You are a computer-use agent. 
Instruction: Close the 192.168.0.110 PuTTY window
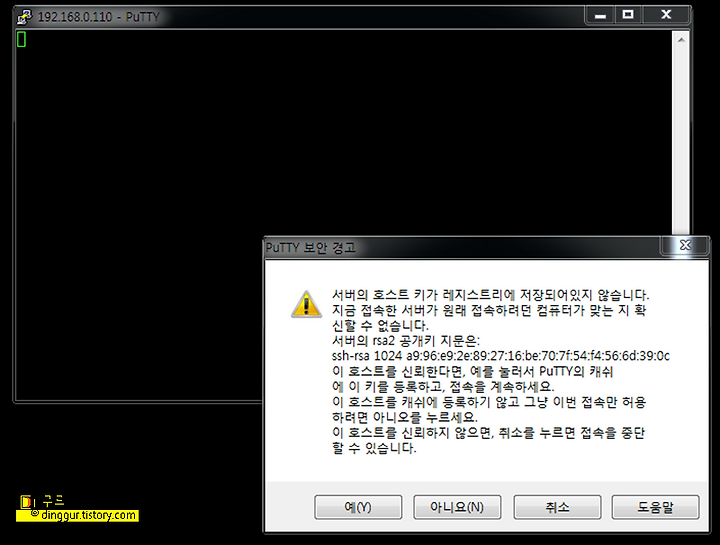(x=666, y=15)
